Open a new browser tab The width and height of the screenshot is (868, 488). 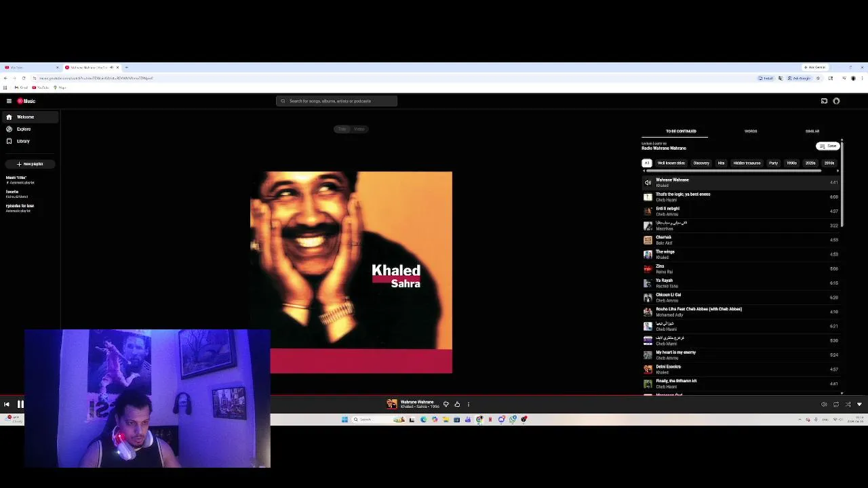point(126,68)
